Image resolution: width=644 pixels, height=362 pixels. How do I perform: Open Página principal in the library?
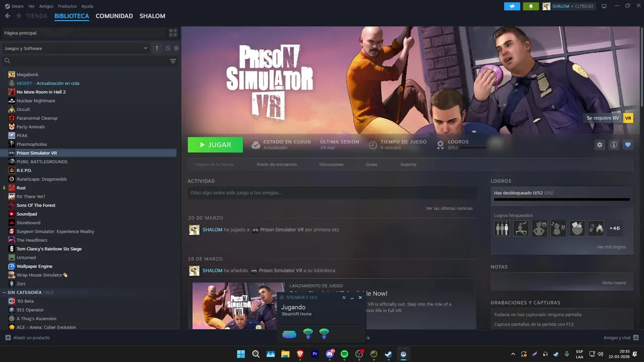click(85, 33)
